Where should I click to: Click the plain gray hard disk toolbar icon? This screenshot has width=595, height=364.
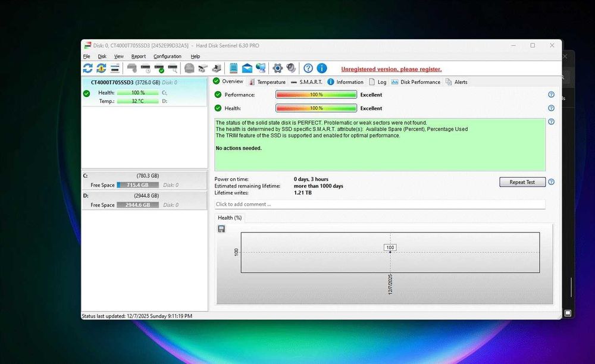pyautogui.click(x=131, y=68)
